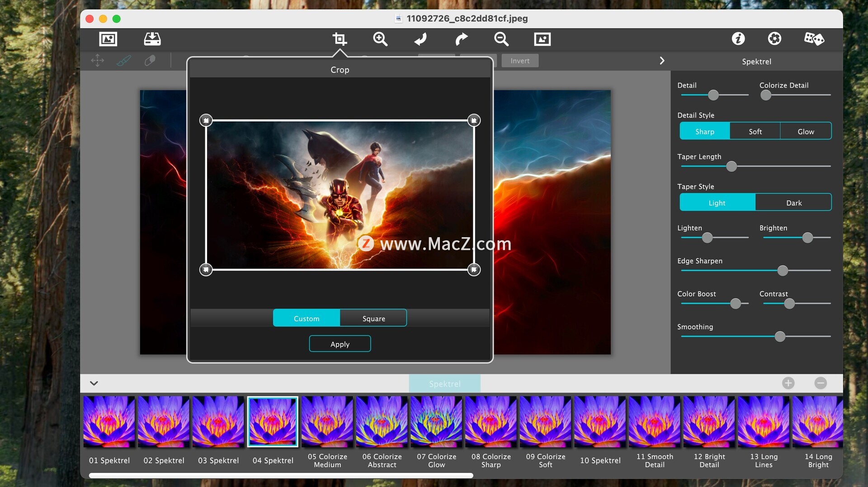Open the info icon

738,39
